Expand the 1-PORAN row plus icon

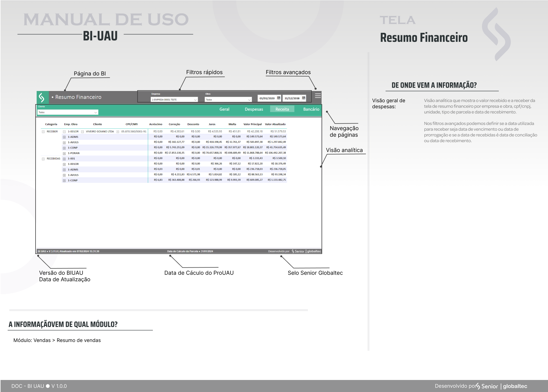pyautogui.click(x=64, y=153)
